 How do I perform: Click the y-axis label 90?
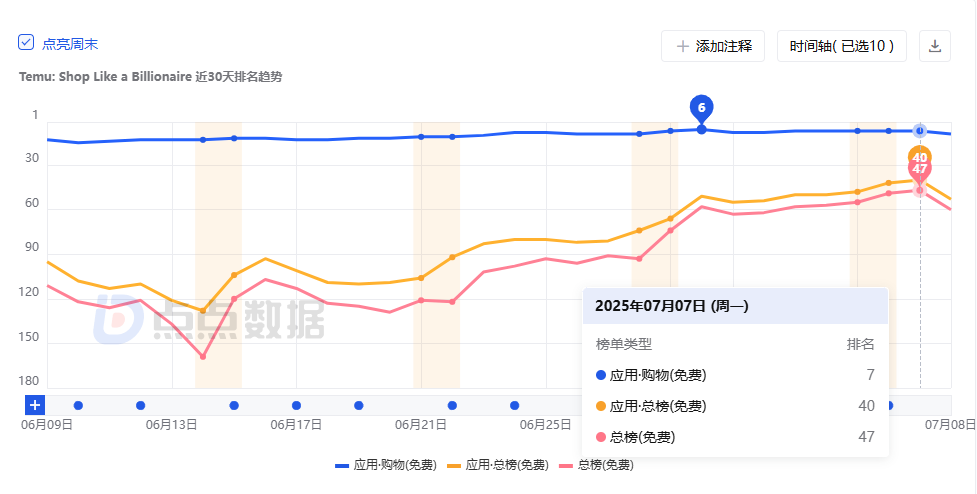tap(31, 247)
